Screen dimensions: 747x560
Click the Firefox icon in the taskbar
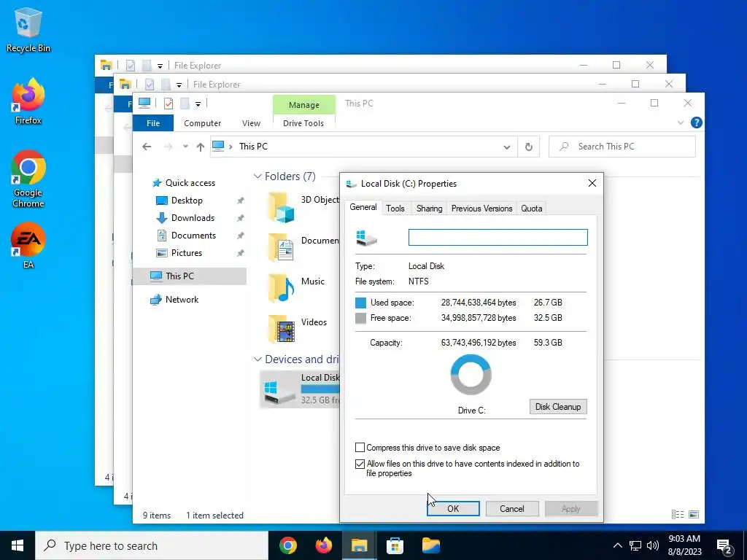pyautogui.click(x=323, y=545)
